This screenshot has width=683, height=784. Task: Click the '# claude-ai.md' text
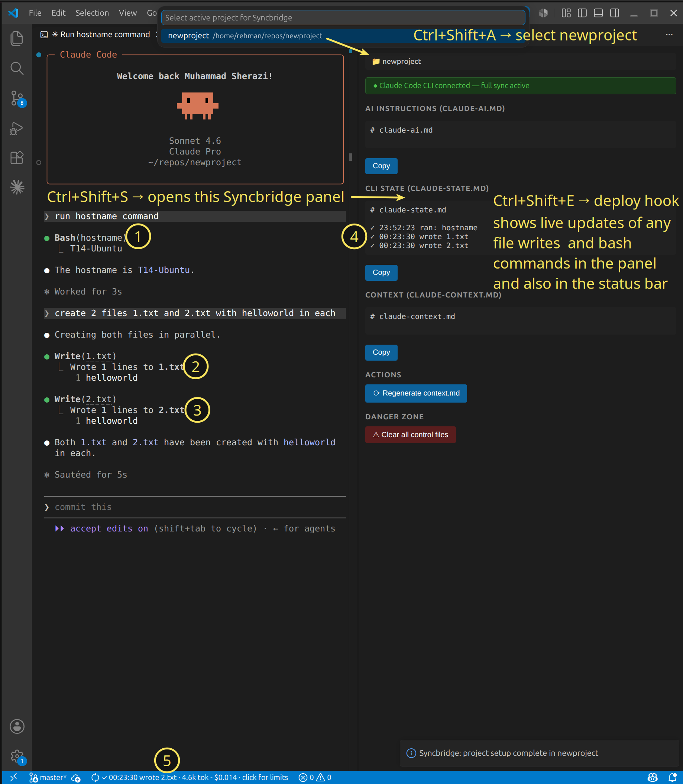401,130
